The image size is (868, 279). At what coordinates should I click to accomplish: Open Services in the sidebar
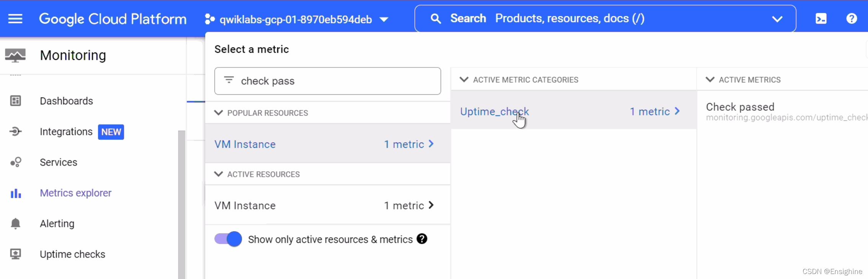[59, 162]
